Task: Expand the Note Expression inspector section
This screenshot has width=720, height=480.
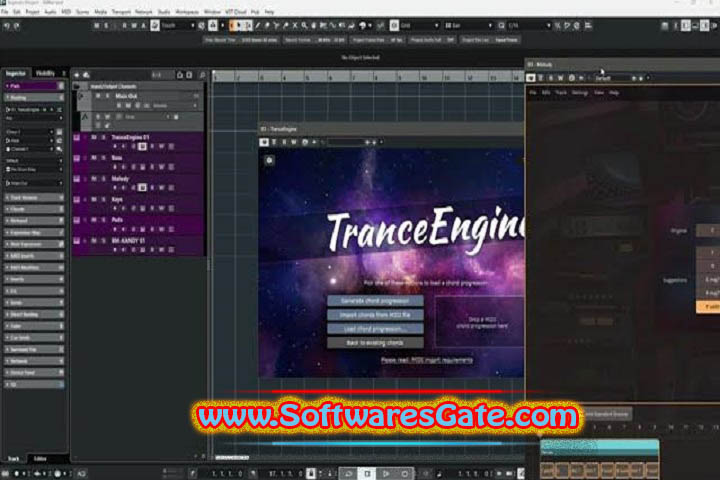Action: (34, 244)
